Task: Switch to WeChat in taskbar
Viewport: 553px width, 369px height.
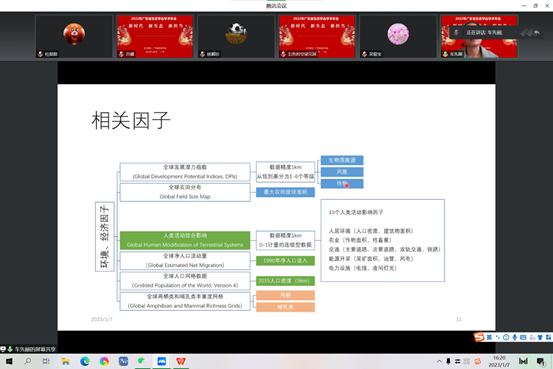Action: tap(142, 361)
